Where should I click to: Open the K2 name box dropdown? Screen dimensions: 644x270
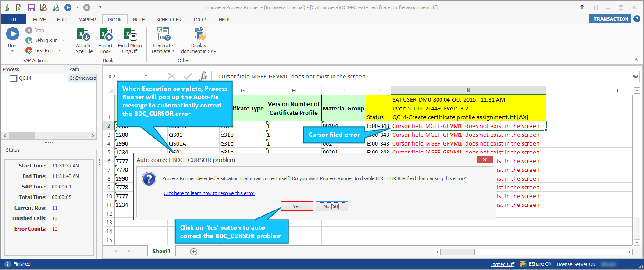click(145, 76)
